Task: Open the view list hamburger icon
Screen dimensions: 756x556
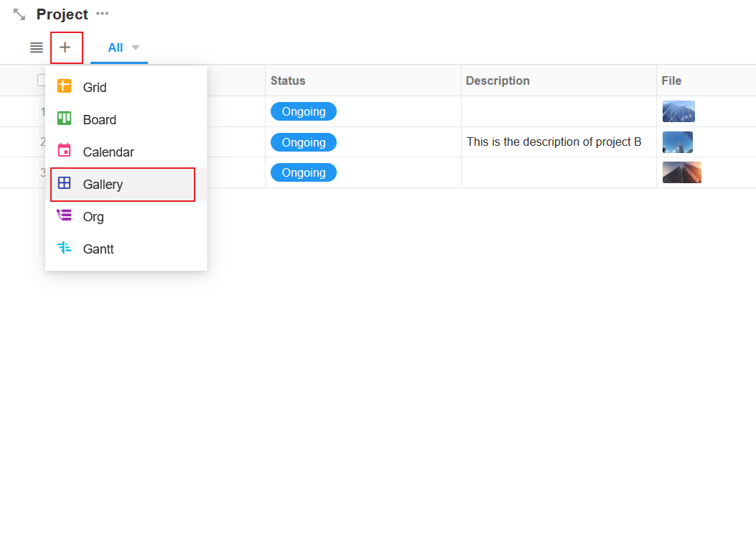Action: click(37, 48)
